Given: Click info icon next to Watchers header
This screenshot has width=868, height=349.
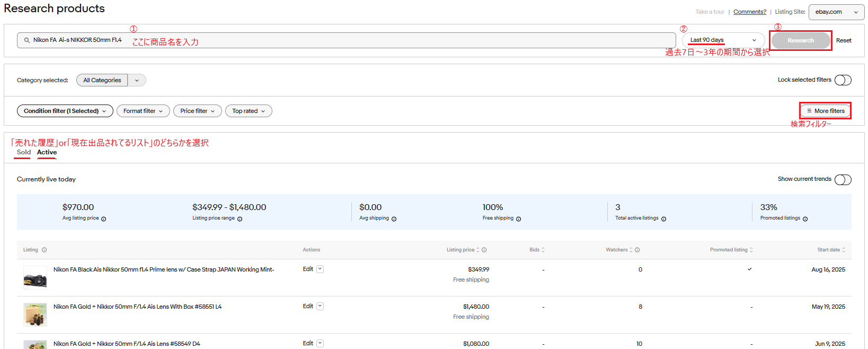Looking at the screenshot, I should click(637, 250).
